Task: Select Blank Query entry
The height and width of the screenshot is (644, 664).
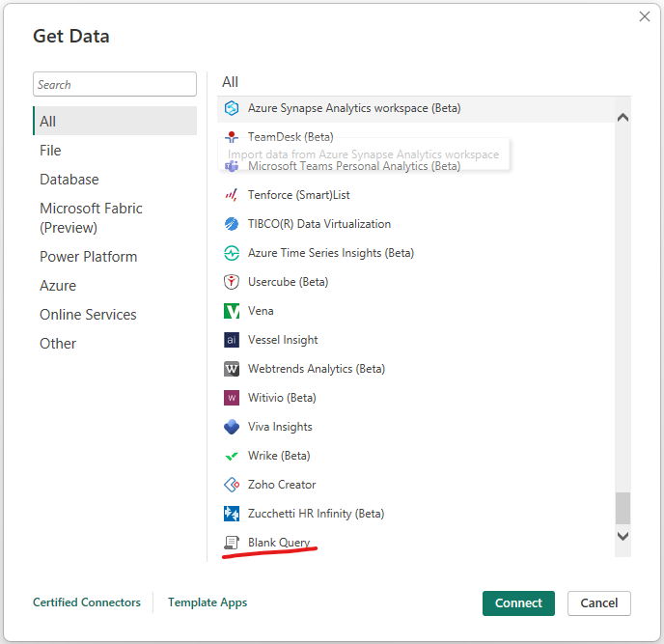Action: 279,543
